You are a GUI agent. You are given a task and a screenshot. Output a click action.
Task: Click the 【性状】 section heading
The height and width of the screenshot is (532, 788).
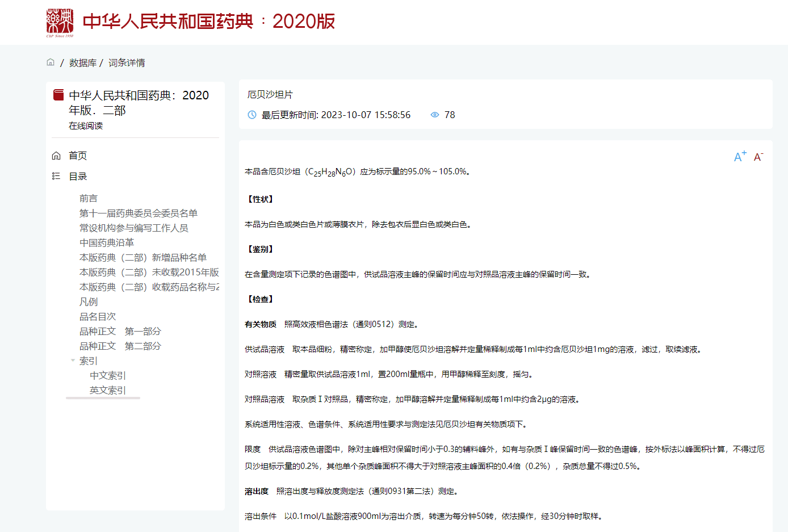point(261,199)
